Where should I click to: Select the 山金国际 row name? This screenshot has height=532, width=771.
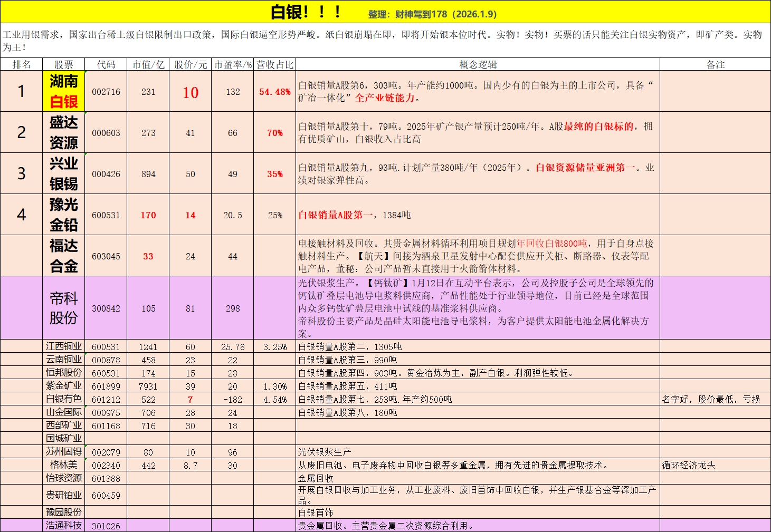pyautogui.click(x=64, y=412)
